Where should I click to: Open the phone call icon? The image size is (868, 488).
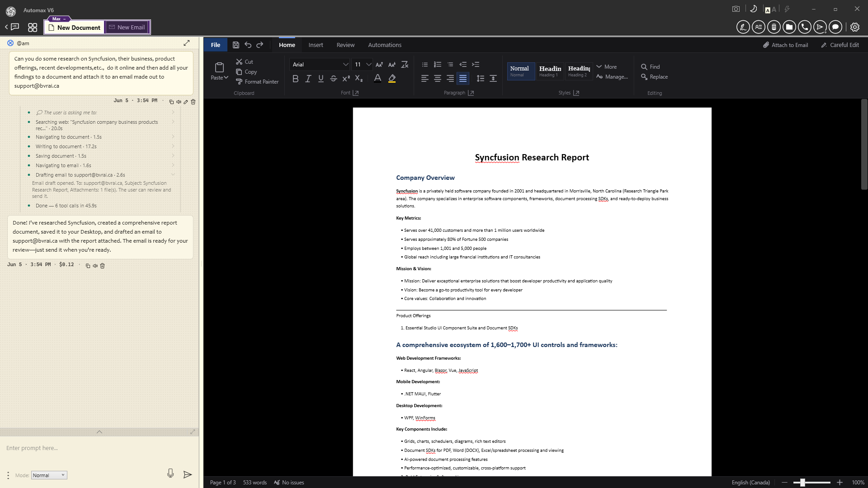click(804, 27)
